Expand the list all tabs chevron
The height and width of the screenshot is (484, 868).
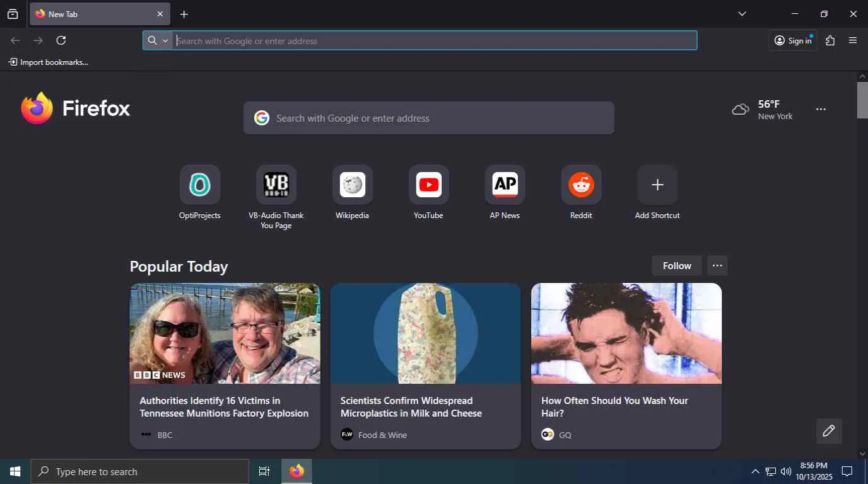tap(742, 14)
